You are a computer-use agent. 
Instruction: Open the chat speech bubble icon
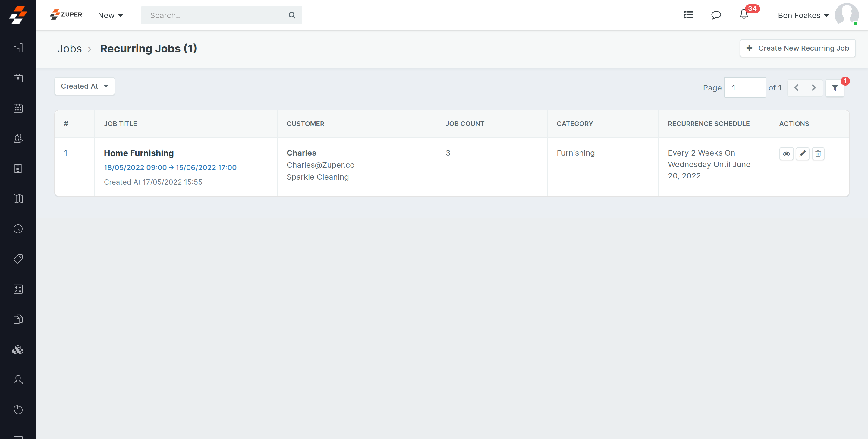(716, 15)
